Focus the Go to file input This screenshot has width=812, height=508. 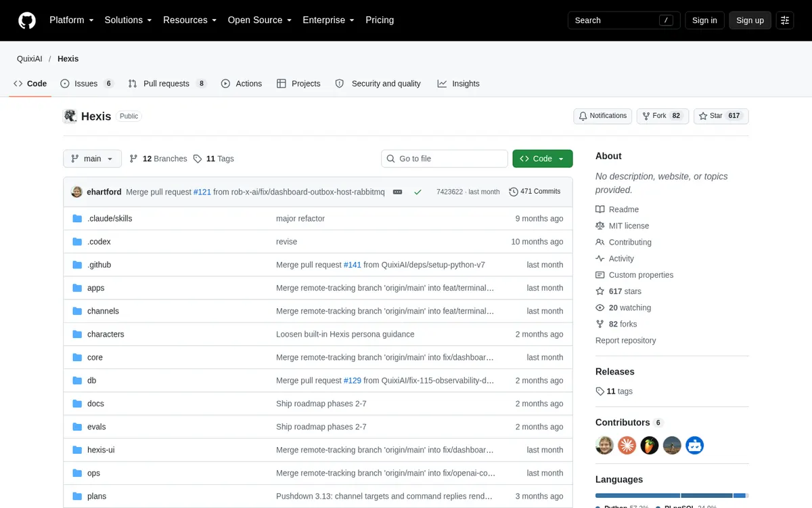[445, 158]
